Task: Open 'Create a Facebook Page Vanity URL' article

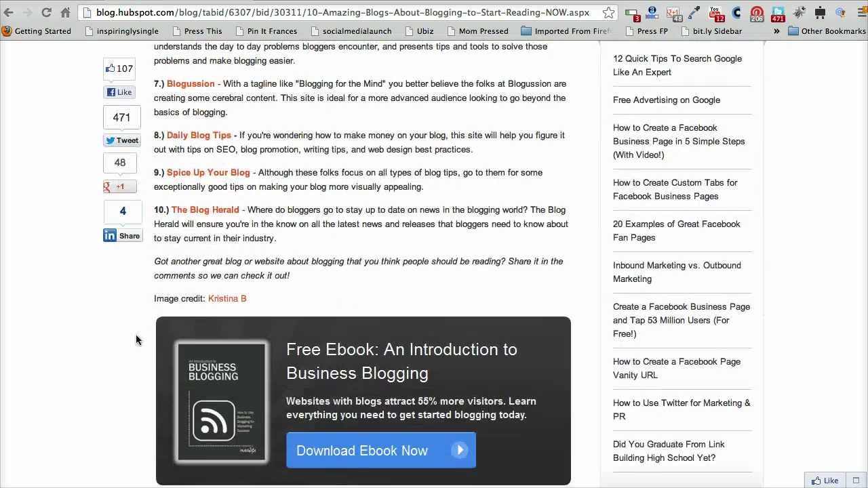Action: pyautogui.click(x=677, y=368)
